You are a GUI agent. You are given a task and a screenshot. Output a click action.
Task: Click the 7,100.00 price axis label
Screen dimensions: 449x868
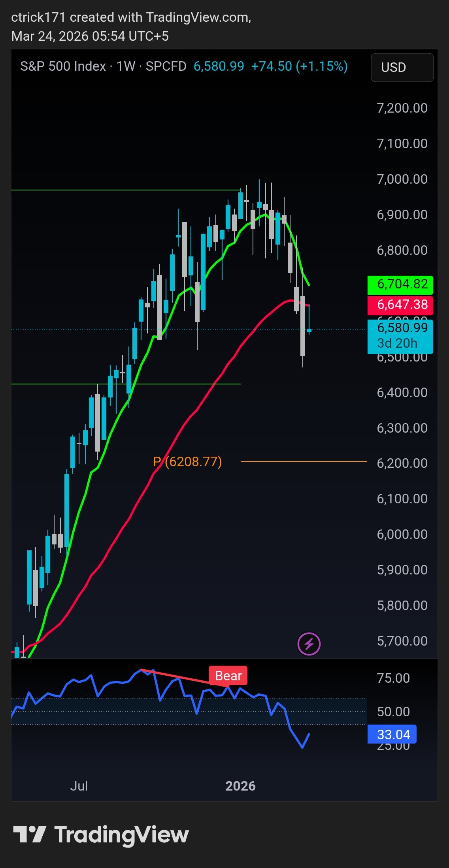(402, 144)
